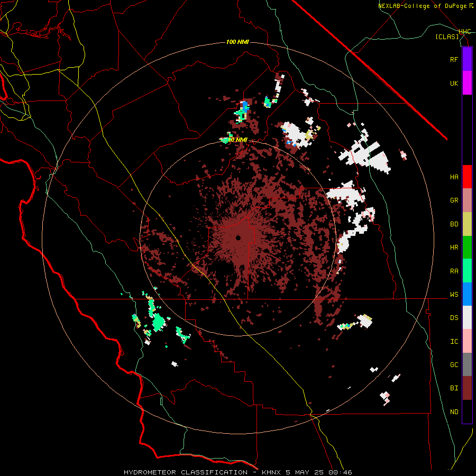Click the 'KHNX' station identifier
Viewport: 476px width, 476px height.
[272, 472]
